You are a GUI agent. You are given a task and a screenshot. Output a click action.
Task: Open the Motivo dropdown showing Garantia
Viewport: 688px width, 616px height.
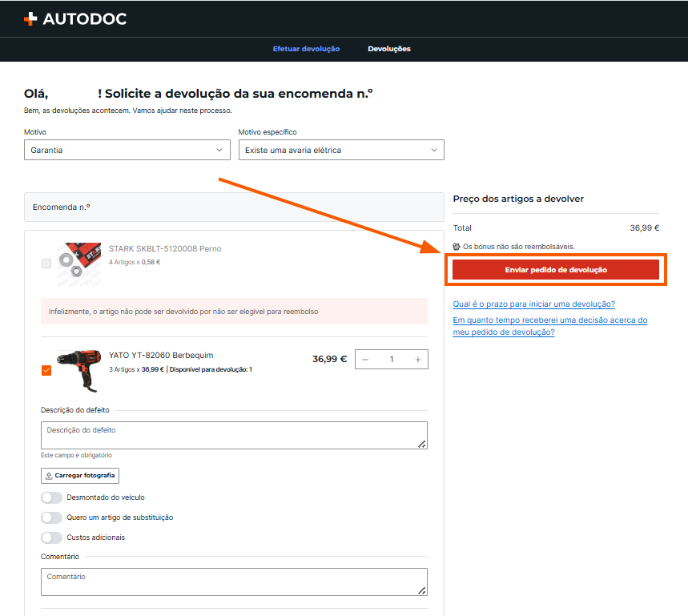coord(127,150)
